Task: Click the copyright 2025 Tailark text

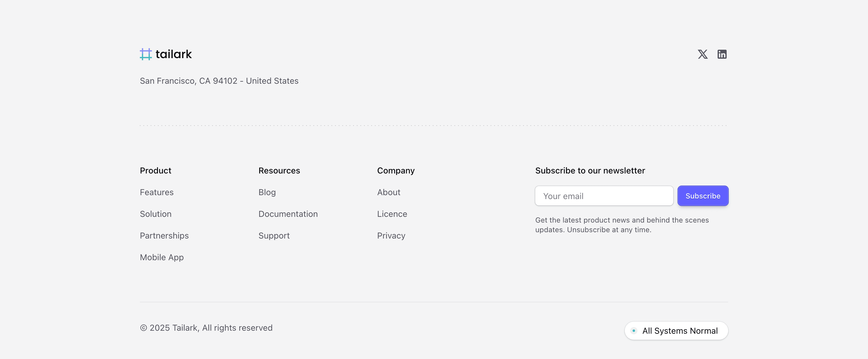Action: coord(206,328)
